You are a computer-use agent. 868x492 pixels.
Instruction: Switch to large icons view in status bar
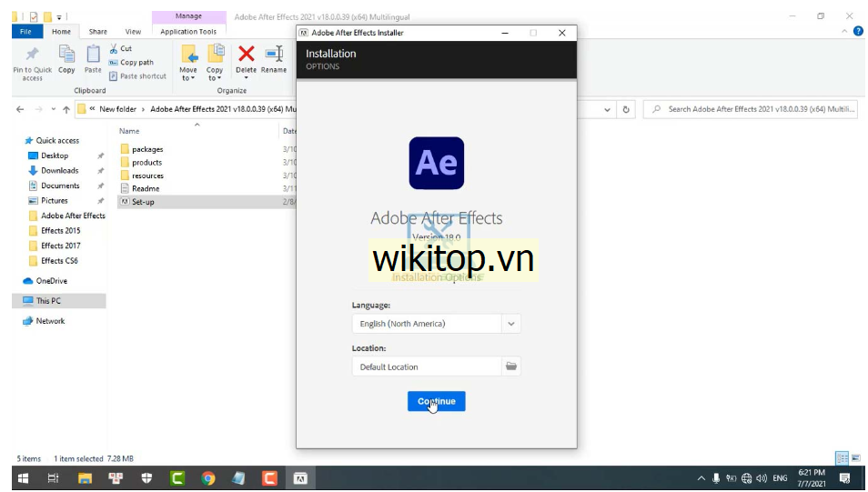click(x=856, y=458)
